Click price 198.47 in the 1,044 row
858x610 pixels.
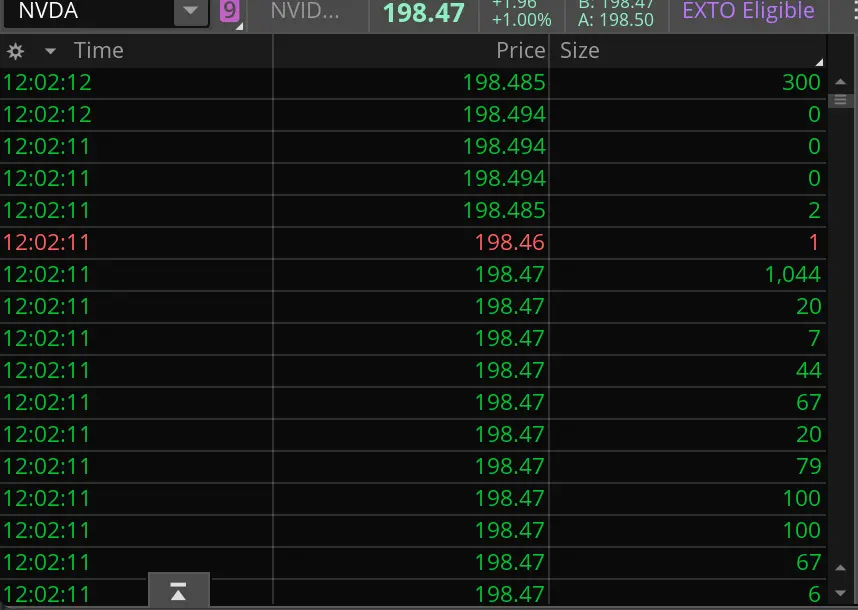509,275
